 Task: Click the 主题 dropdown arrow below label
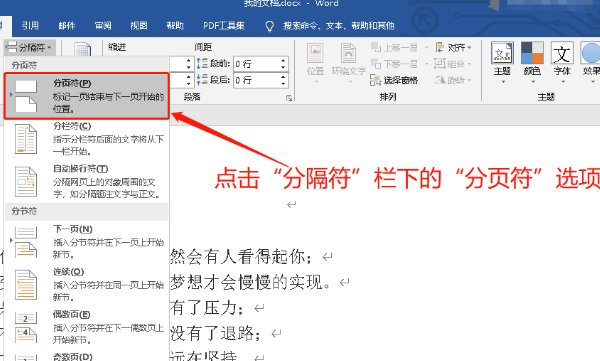click(503, 82)
